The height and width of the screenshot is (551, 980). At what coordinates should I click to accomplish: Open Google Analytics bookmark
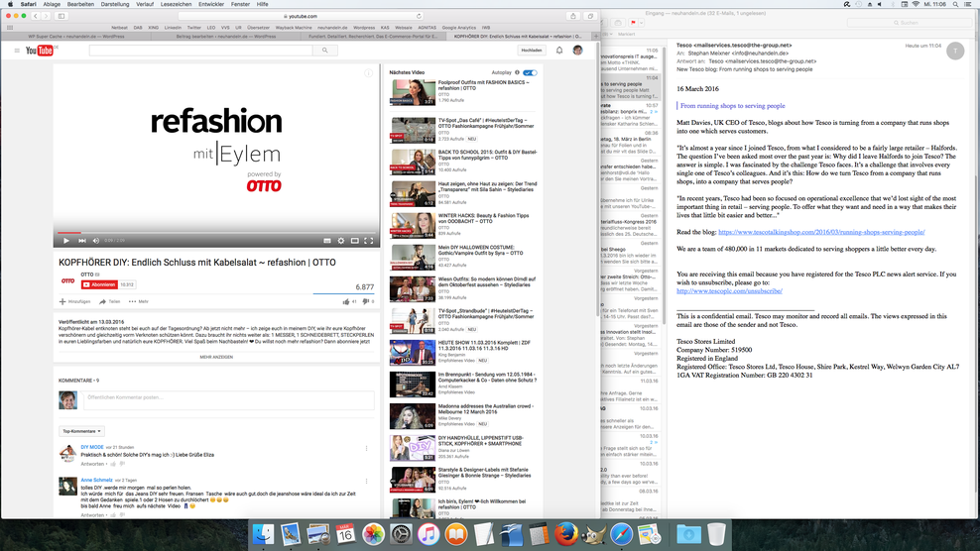[x=458, y=28]
